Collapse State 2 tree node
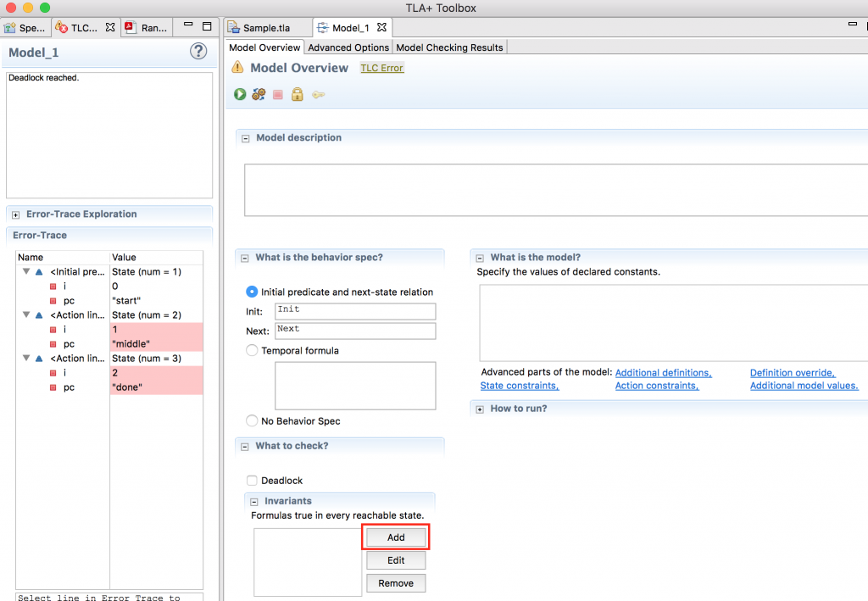 tap(26, 314)
